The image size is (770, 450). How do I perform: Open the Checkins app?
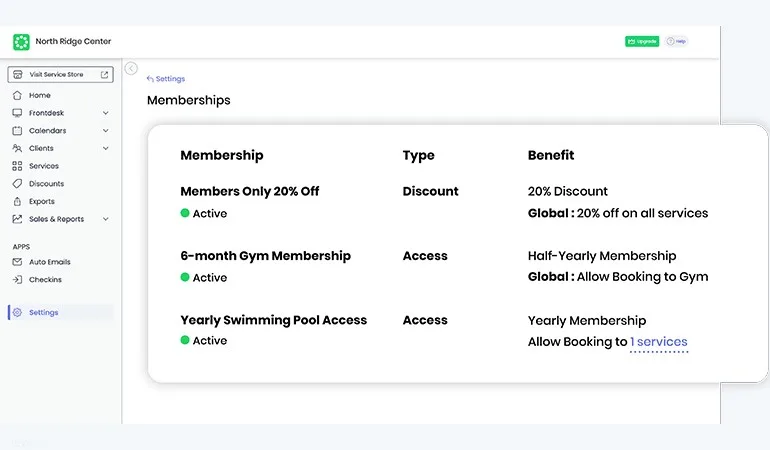[45, 279]
